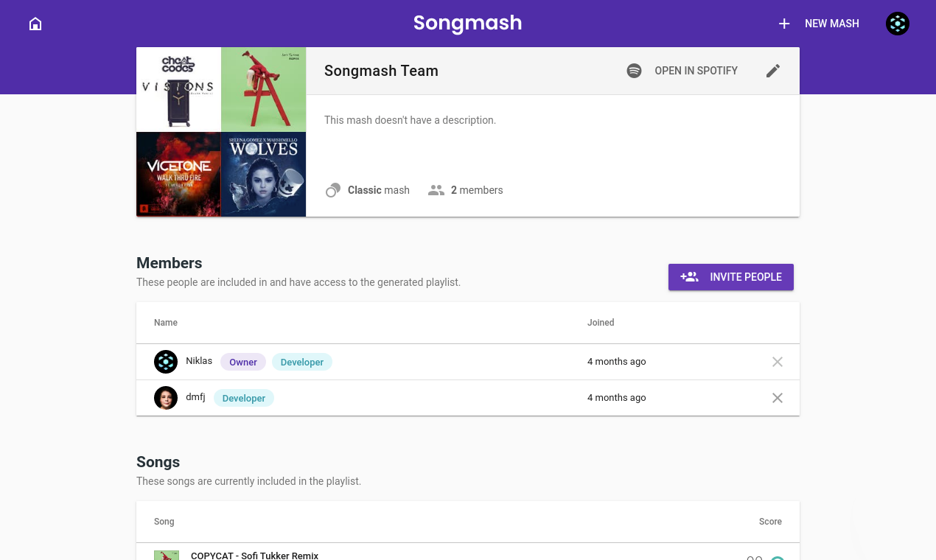
Task: Open profile menu via top-right avatar
Action: [x=897, y=24]
